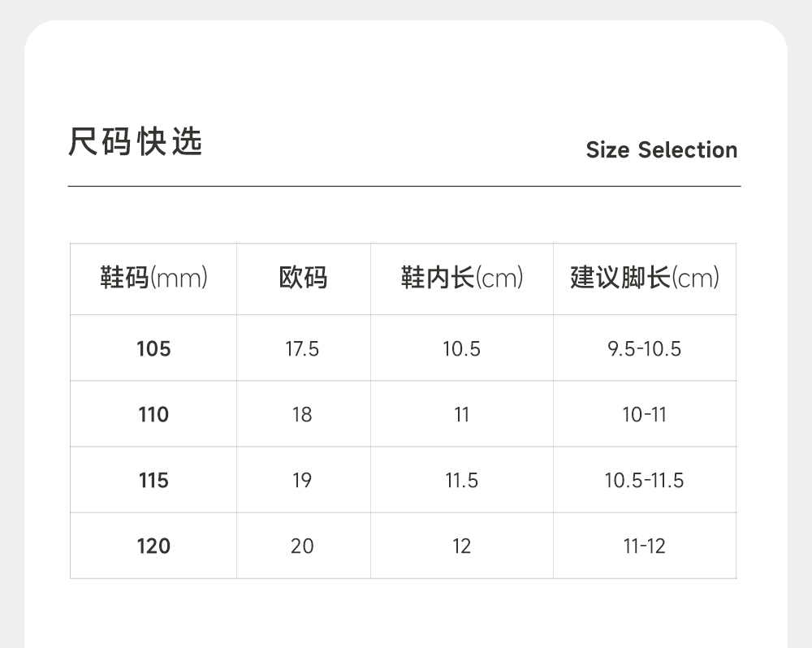Viewport: 812px width, 648px height.
Task: Click the 10.5-11.5 foot length cell
Action: 645,481
